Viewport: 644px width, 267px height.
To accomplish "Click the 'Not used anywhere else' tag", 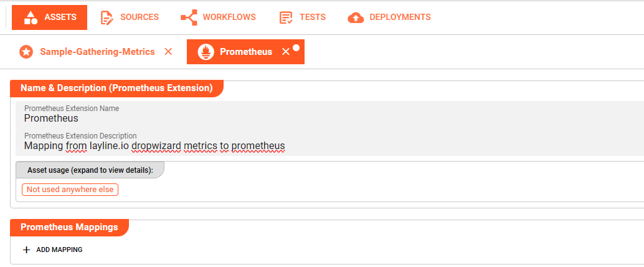I will pos(70,189).
